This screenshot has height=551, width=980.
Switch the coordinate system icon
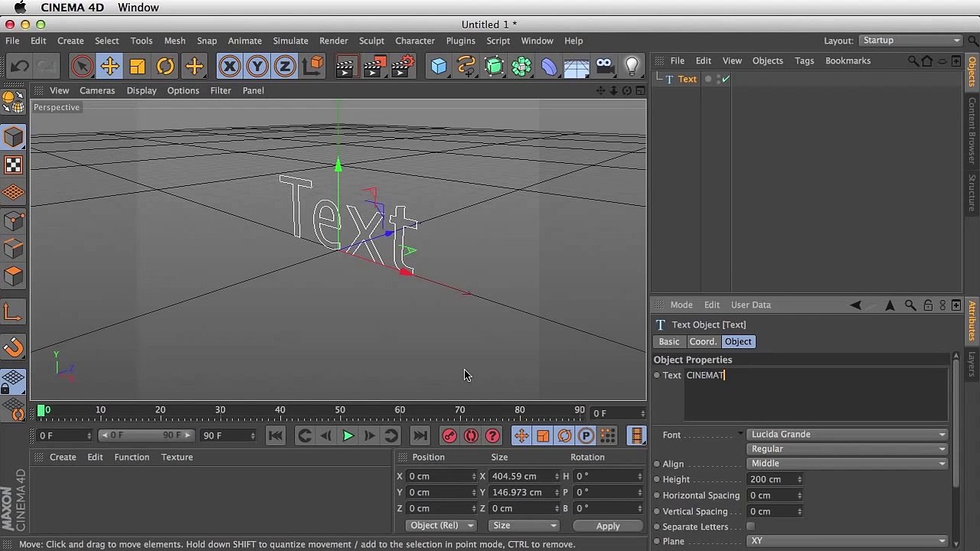point(313,67)
